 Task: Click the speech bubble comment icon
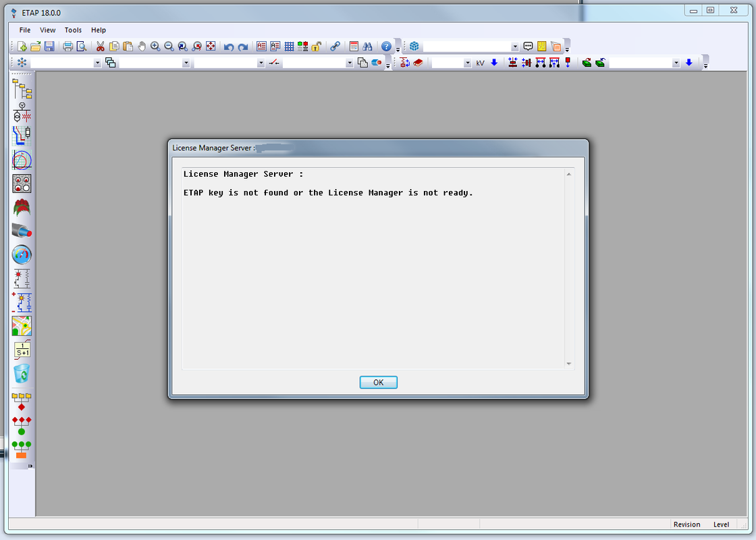click(x=528, y=47)
